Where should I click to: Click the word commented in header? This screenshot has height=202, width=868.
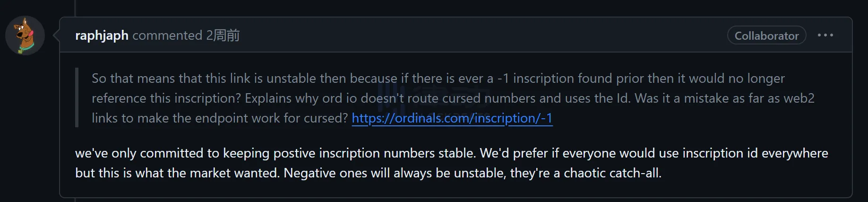pos(167,35)
